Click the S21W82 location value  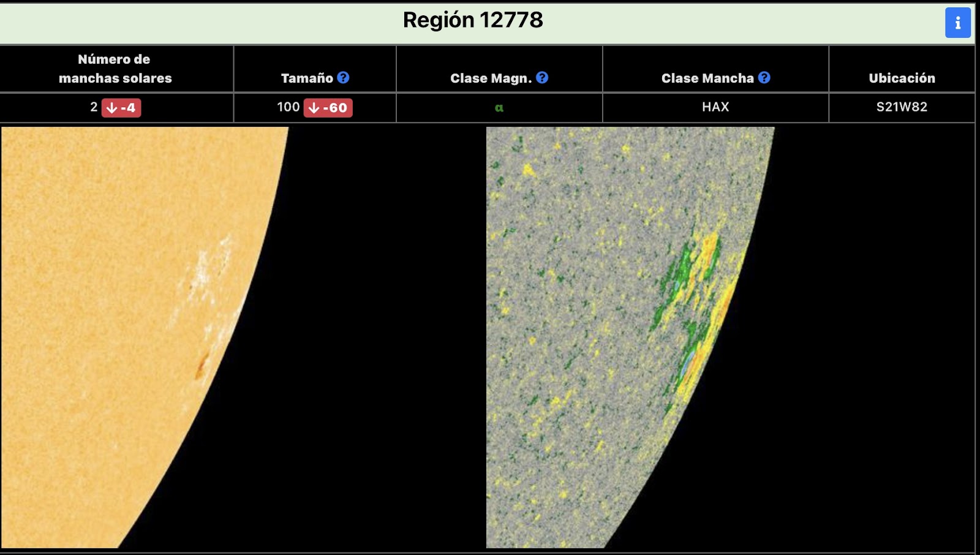click(x=902, y=107)
